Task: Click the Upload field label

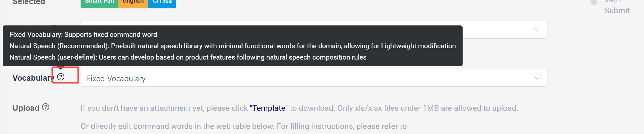Action: tap(26, 108)
